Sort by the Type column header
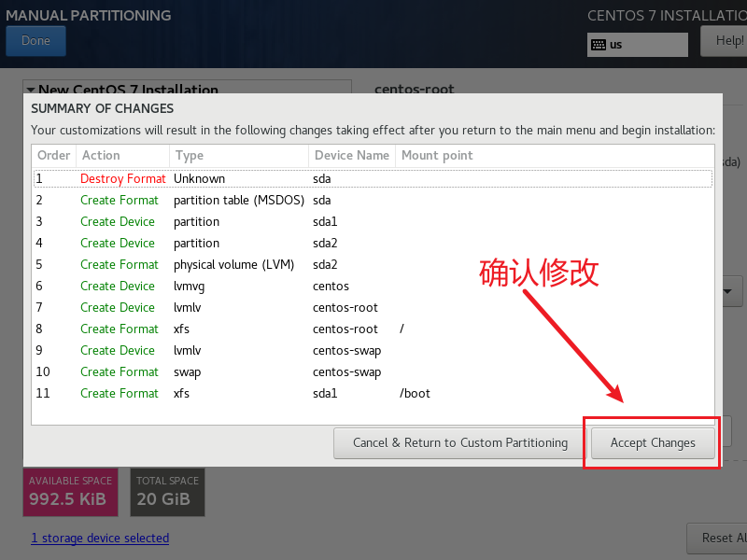This screenshot has height=560, width=747. tap(239, 156)
